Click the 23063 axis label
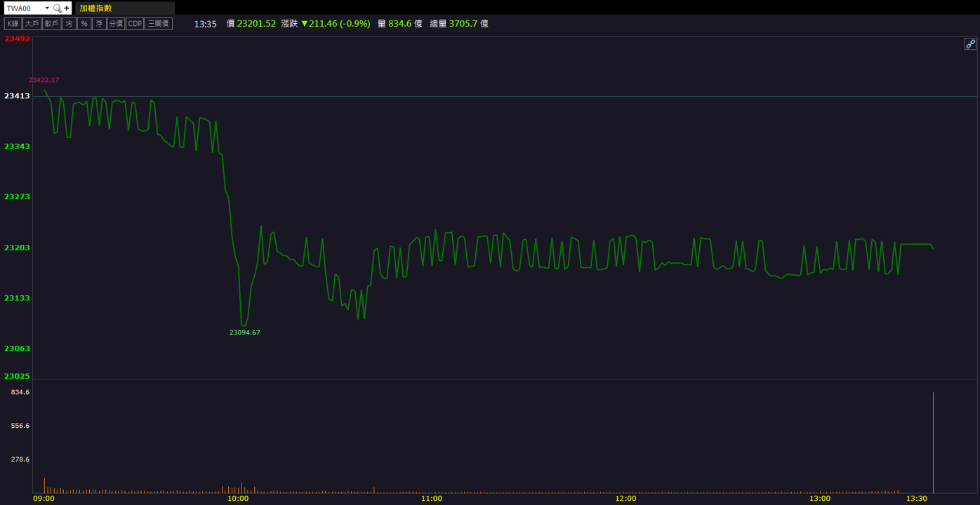The width and height of the screenshot is (980, 505). coord(18,349)
